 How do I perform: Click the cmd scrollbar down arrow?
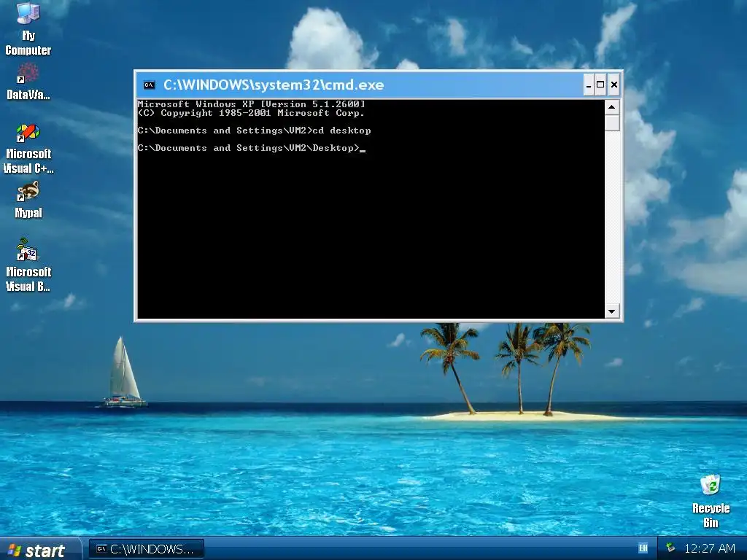(612, 311)
